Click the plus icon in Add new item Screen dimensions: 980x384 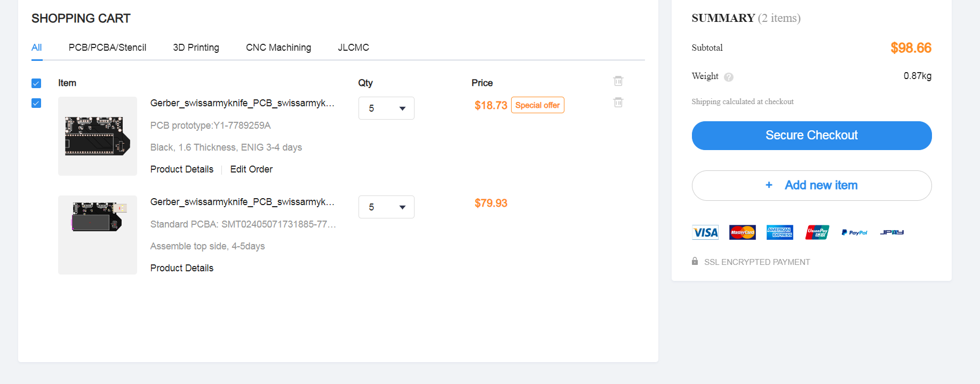click(x=769, y=185)
